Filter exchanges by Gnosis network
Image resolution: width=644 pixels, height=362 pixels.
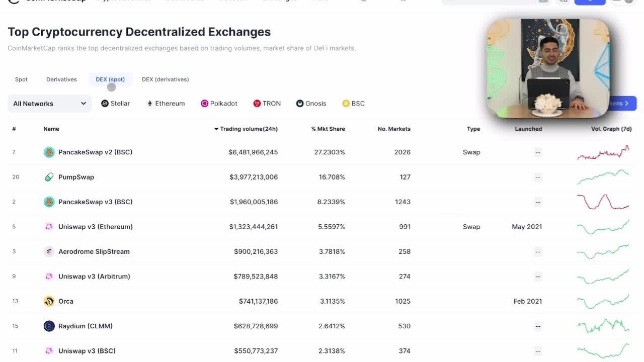(311, 104)
